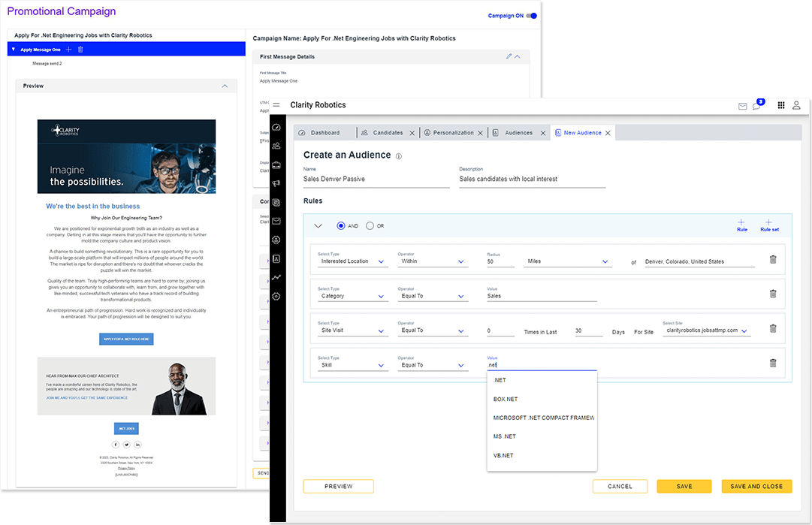812x525 pixels.
Task: Open the user profile icon in header
Action: [x=796, y=105]
